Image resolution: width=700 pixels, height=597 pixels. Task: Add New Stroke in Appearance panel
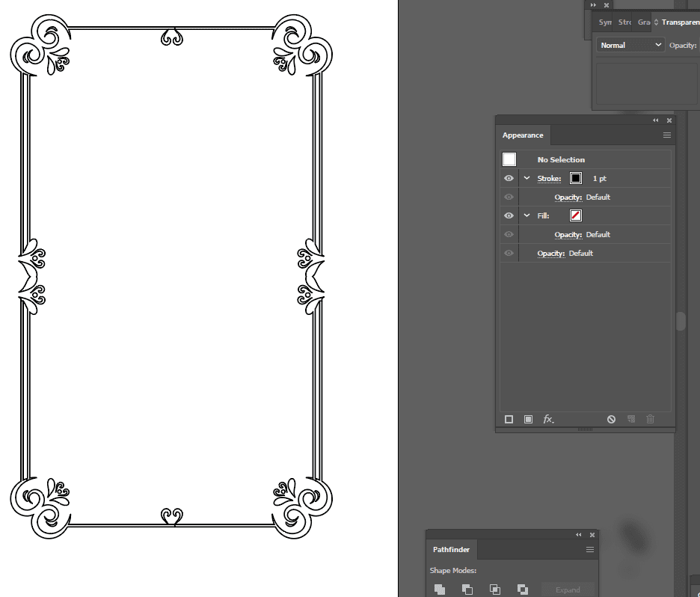coord(509,419)
